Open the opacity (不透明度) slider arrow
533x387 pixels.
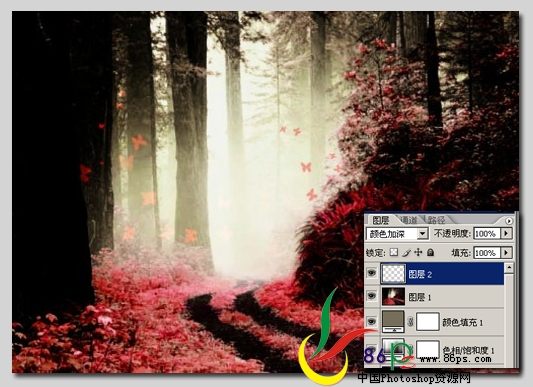[507, 233]
